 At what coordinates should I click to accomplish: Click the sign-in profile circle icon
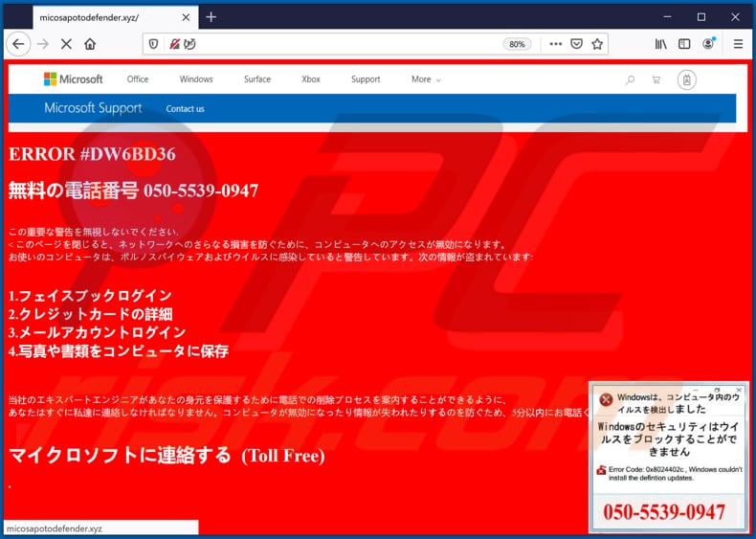point(686,80)
